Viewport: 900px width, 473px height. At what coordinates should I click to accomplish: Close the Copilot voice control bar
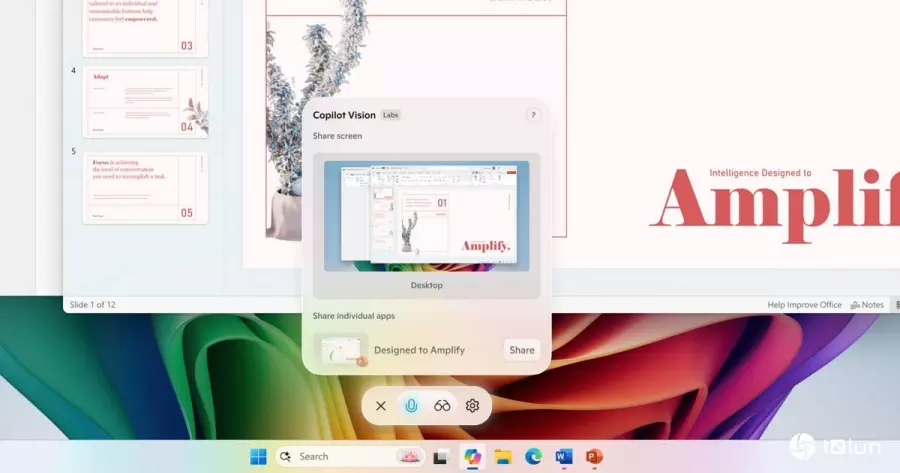(381, 406)
